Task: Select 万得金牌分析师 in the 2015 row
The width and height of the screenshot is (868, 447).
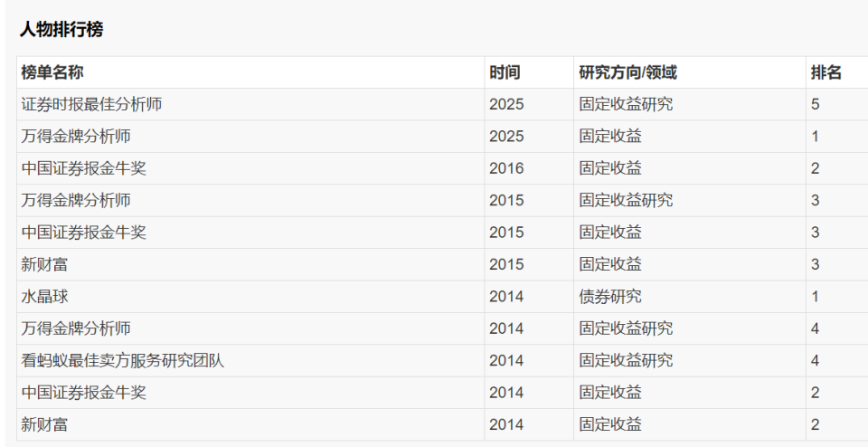Action: 76,200
